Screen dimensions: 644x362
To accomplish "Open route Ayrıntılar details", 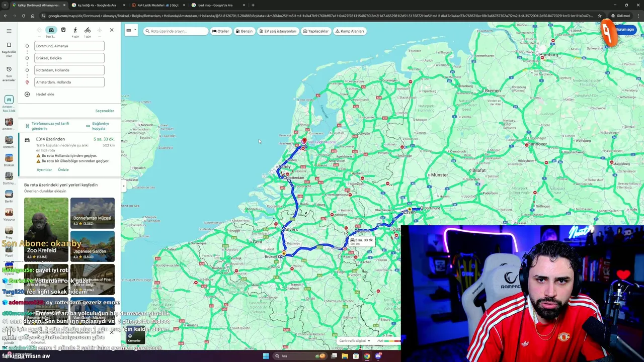I will click(x=44, y=169).
